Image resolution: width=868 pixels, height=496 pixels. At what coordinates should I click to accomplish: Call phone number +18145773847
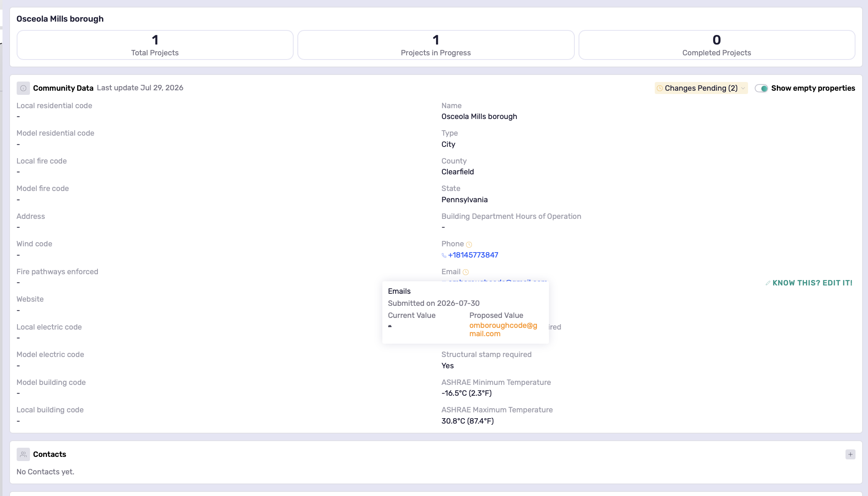473,255
